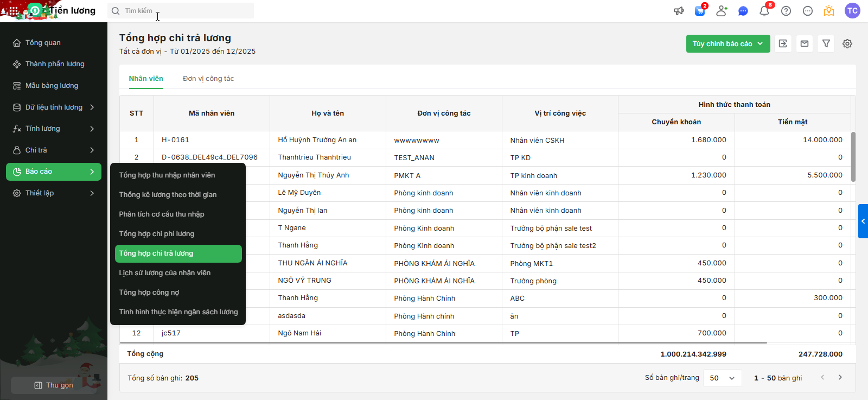Click name Hồ Huỳnh Trường An an
The height and width of the screenshot is (400, 868).
click(317, 140)
